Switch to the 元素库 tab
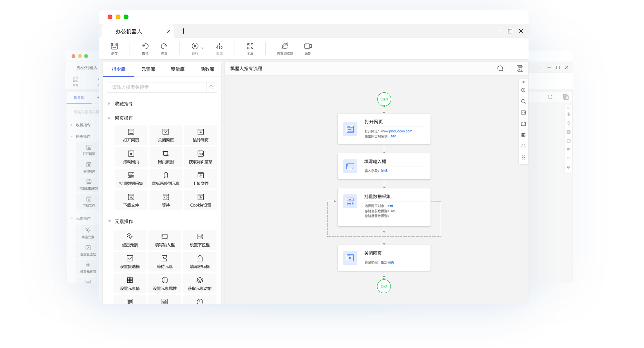Image resolution: width=644 pixels, height=348 pixels. (148, 69)
